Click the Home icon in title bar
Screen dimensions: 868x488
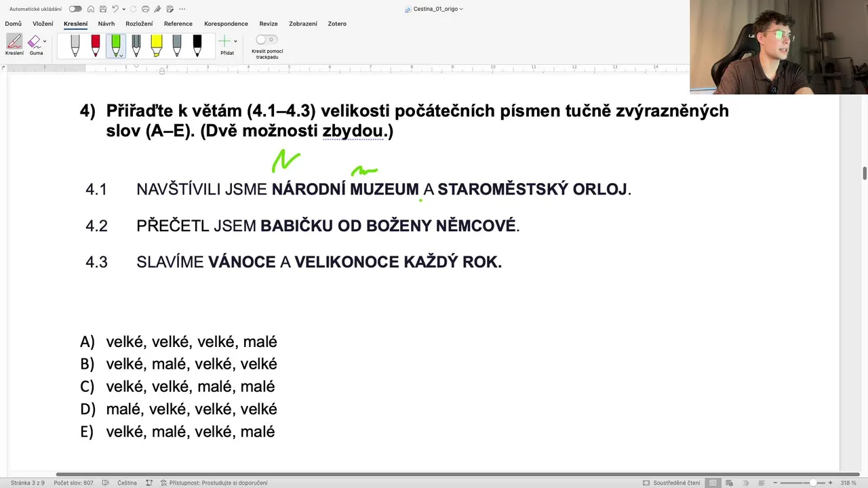tap(91, 9)
